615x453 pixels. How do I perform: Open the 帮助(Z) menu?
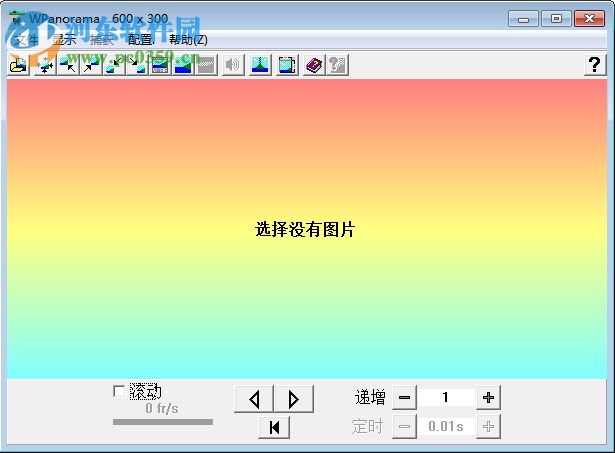[x=188, y=40]
